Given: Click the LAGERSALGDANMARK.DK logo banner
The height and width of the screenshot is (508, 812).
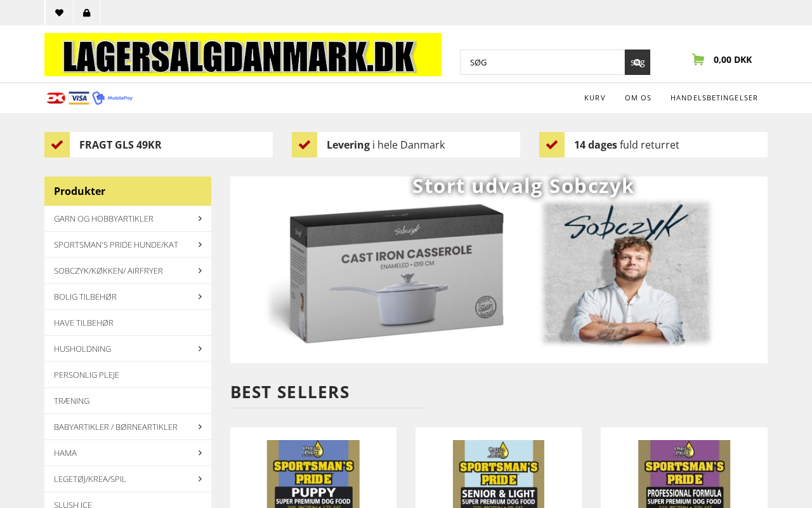Looking at the screenshot, I should pyautogui.click(x=243, y=55).
